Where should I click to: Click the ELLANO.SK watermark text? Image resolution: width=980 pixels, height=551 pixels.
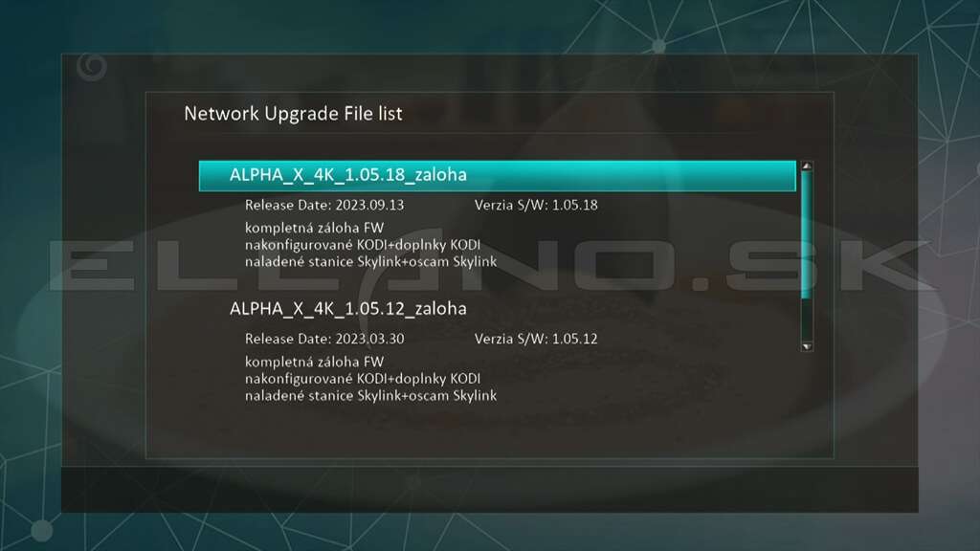(491, 266)
